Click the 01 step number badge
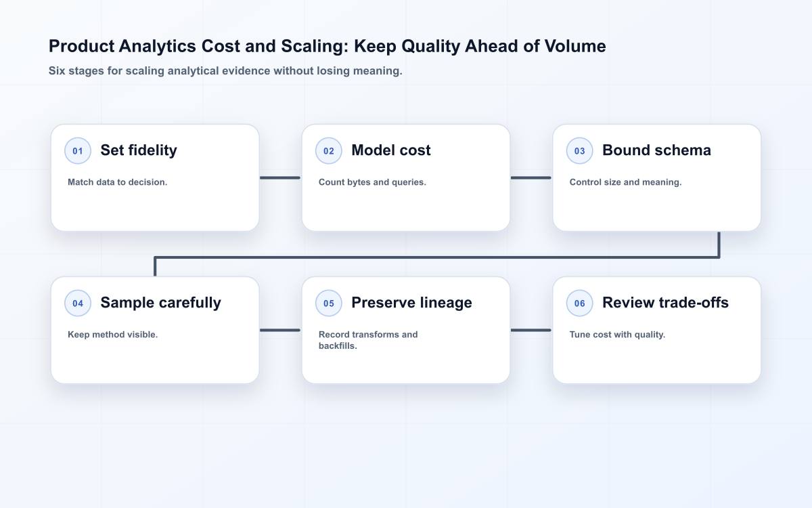 (x=78, y=151)
